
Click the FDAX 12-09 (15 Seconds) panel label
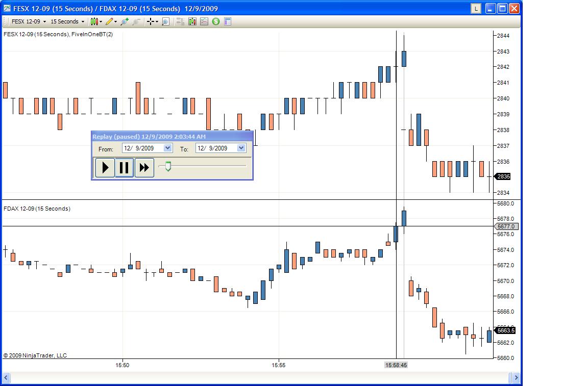(x=37, y=209)
